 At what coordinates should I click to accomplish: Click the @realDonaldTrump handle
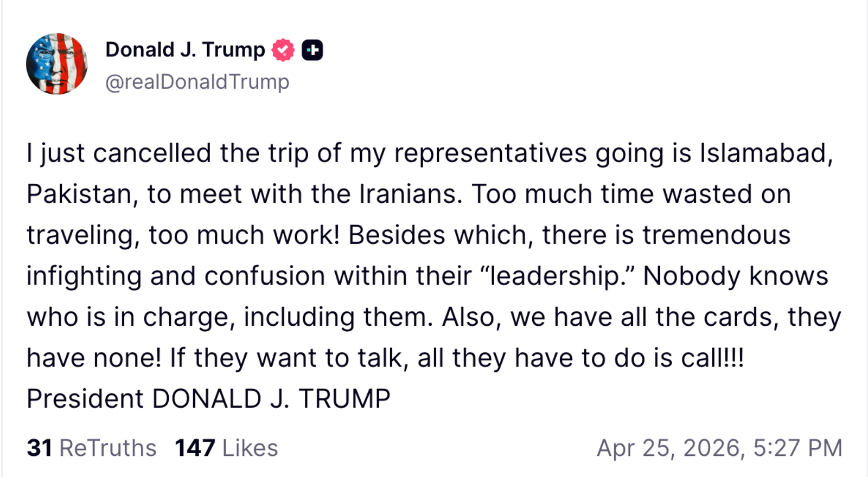tap(197, 82)
